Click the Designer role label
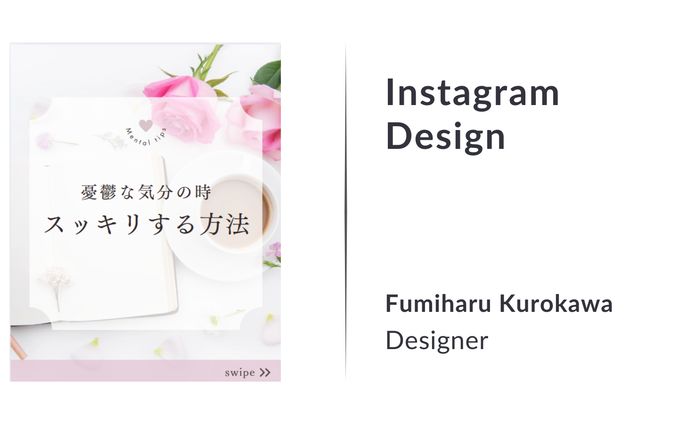Image resolution: width=688 pixels, height=424 pixels. (437, 341)
